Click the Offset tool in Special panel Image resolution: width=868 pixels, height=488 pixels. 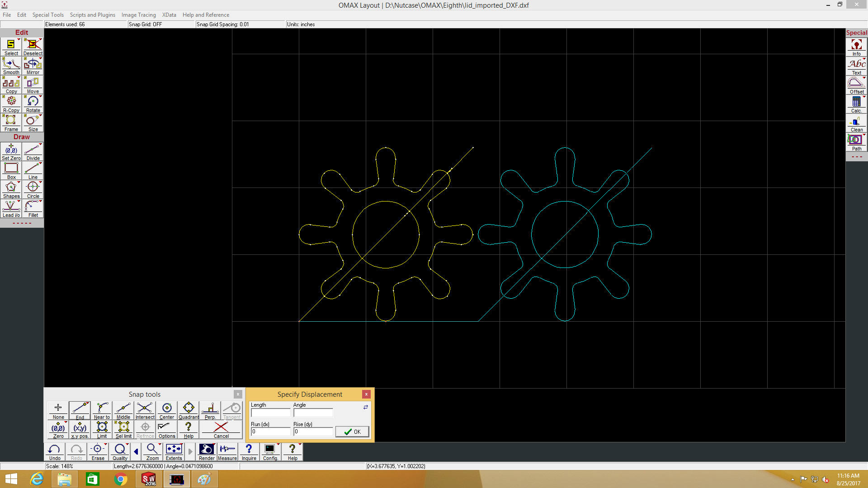[x=856, y=85]
